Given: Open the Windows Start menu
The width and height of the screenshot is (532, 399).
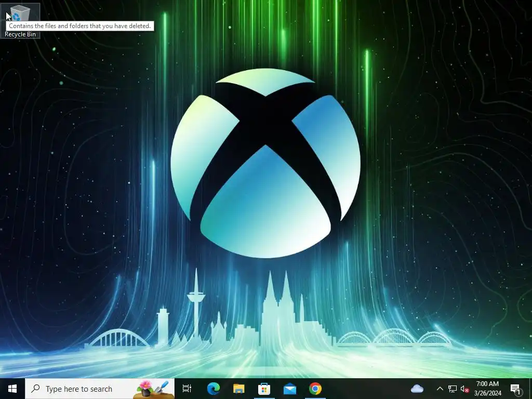Looking at the screenshot, I should click(12, 389).
